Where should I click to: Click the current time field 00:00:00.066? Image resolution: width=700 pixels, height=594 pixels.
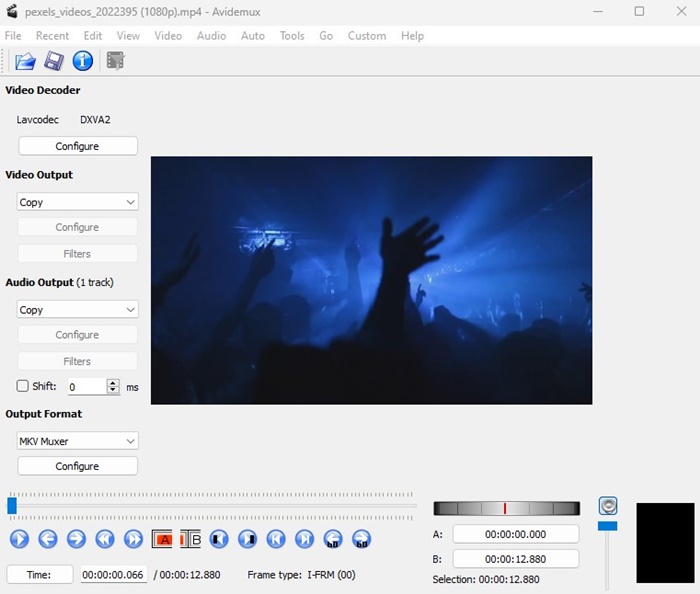coord(113,574)
